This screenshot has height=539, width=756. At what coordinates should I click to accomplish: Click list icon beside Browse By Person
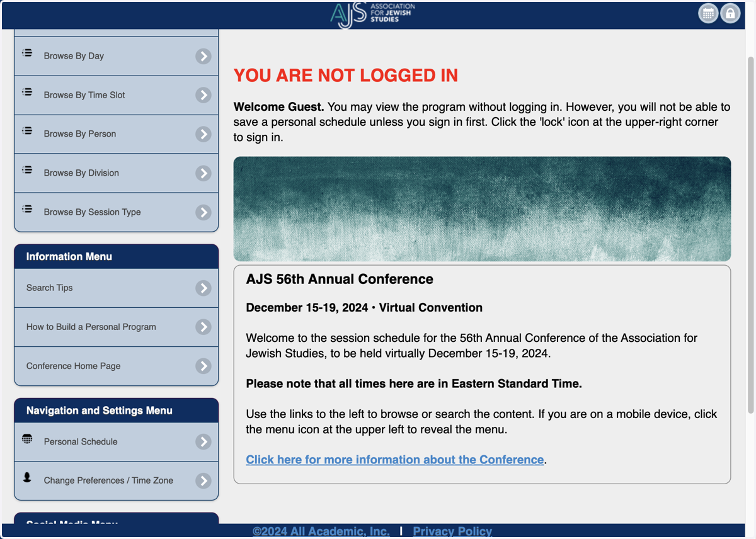click(x=27, y=131)
